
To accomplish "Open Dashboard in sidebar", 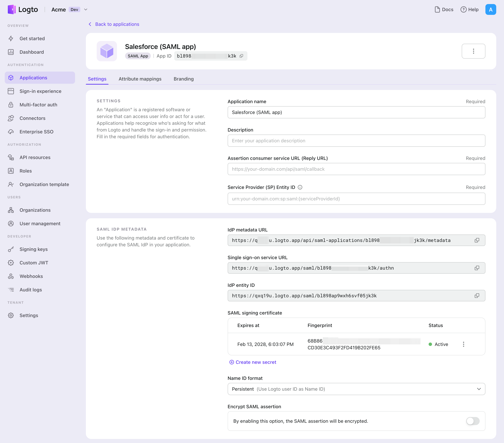I will pos(40,52).
